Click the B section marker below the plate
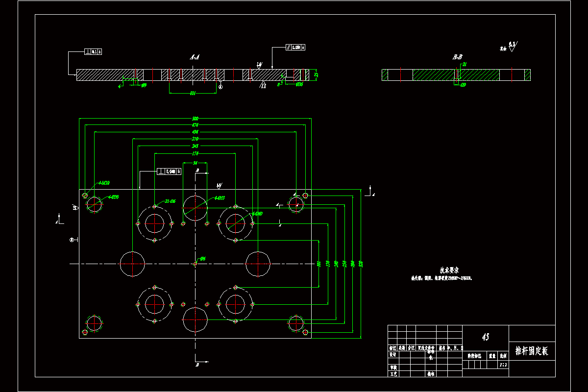This screenshot has width=588, height=392. (197, 365)
